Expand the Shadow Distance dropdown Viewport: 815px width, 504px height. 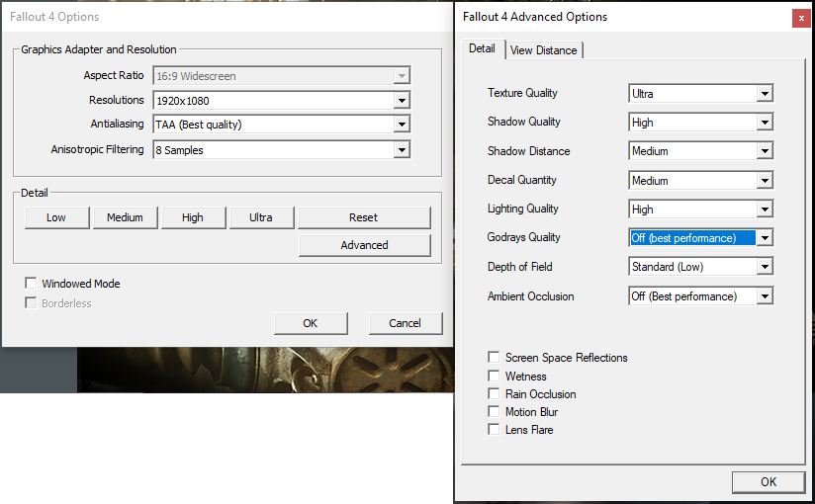(700, 151)
